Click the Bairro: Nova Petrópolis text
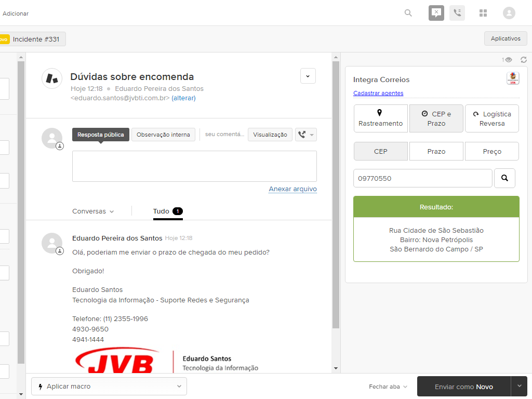Screen dimensions: 532x399 [436, 240]
